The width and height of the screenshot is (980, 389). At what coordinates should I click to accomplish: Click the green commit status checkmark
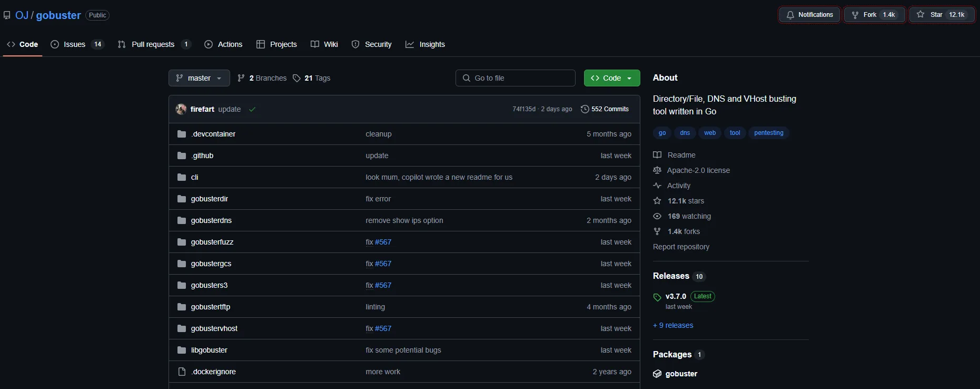[x=252, y=109]
